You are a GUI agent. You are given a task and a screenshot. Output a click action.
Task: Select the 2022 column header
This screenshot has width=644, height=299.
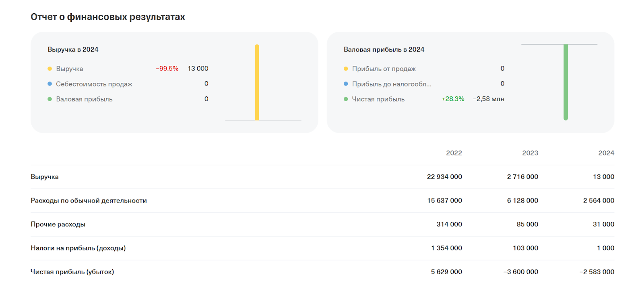point(454,153)
